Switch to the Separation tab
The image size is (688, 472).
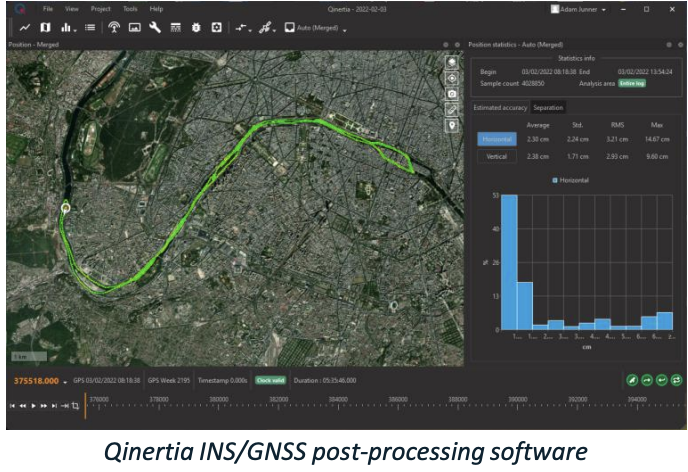548,107
